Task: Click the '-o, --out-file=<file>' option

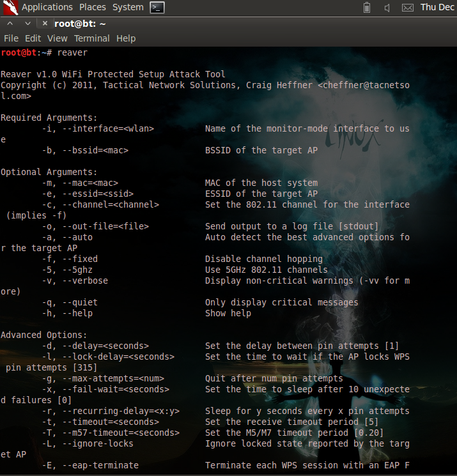Action: (95, 226)
